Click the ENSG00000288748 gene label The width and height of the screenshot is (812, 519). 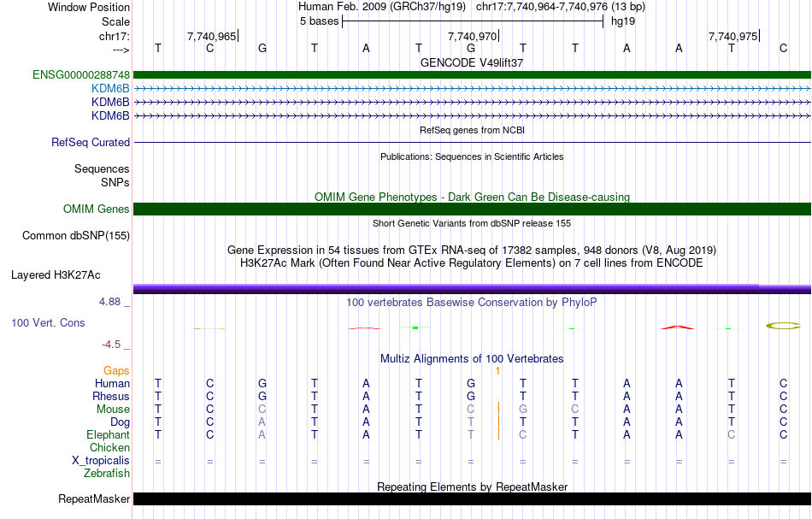point(81,74)
